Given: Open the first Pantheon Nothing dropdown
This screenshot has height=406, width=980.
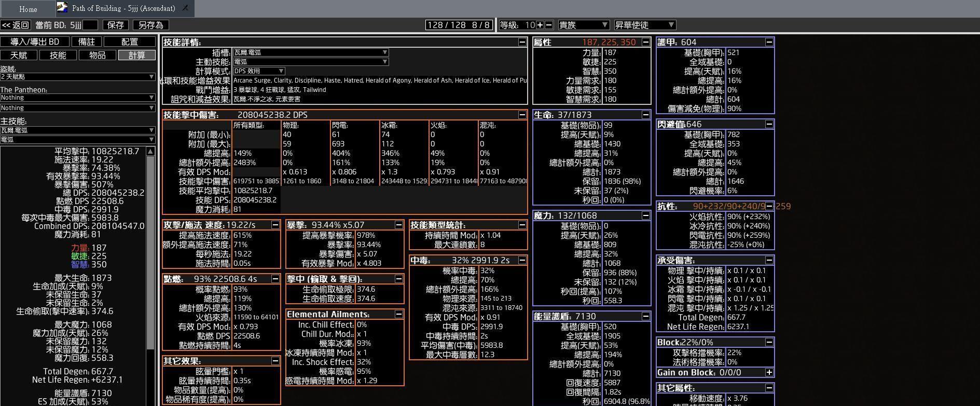Looking at the screenshot, I should point(77,98).
